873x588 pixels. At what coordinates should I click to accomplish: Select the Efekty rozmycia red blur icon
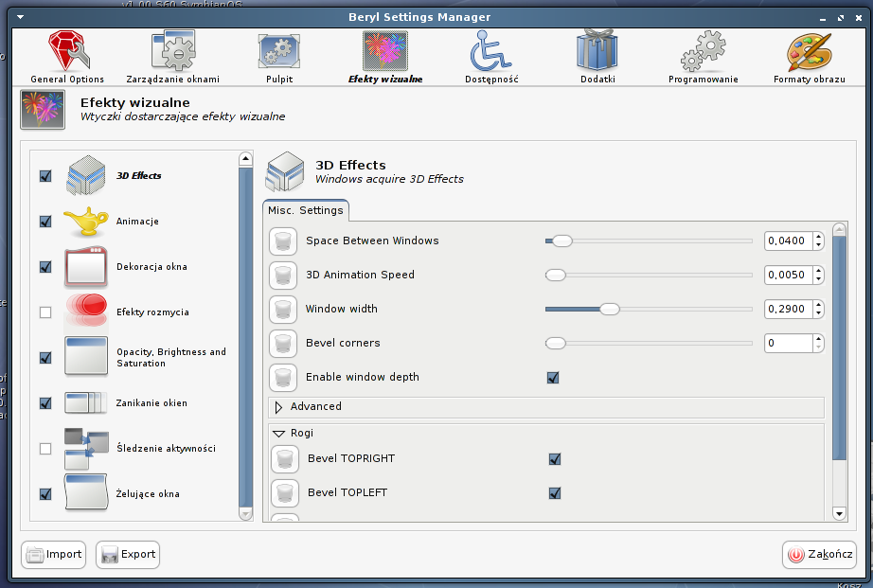pyautogui.click(x=86, y=312)
